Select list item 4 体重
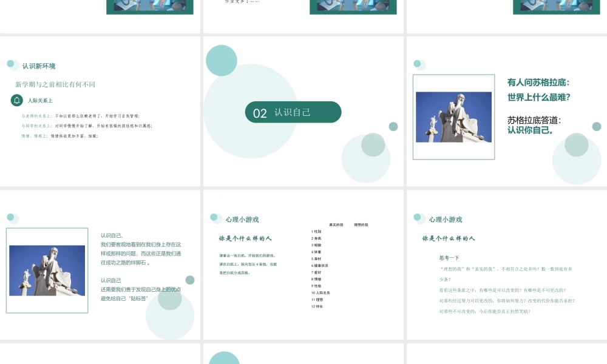Image resolution: width=607 pixels, height=364 pixels. click(x=316, y=252)
